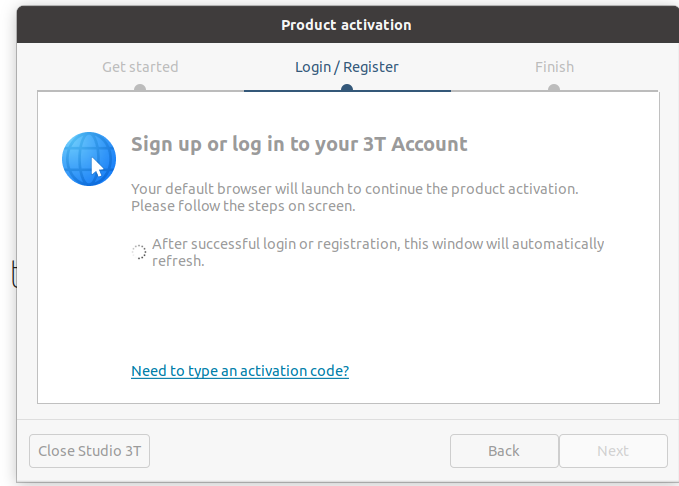Click the Login / Register step dot
The height and width of the screenshot is (486, 679).
click(346, 88)
